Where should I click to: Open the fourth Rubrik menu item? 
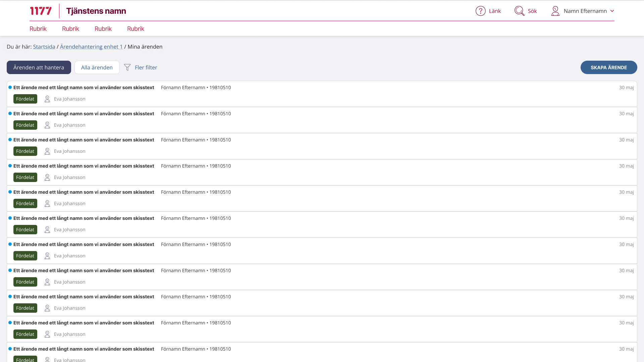[136, 29]
